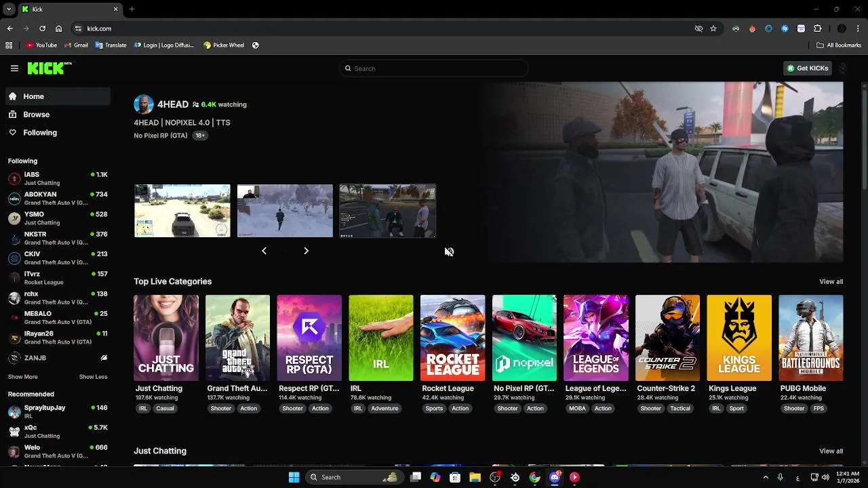The width and height of the screenshot is (868, 488).
Task: Open Kings League category card
Action: point(739,338)
